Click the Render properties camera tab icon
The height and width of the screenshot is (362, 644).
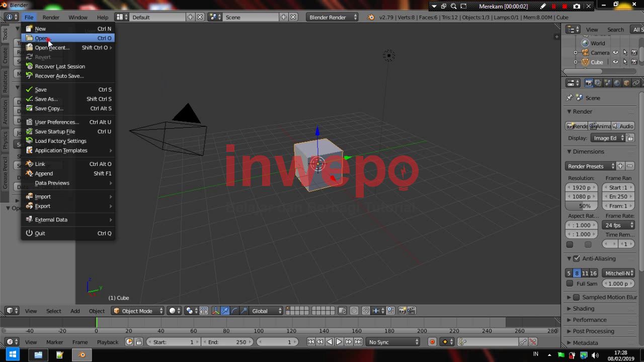[588, 83]
